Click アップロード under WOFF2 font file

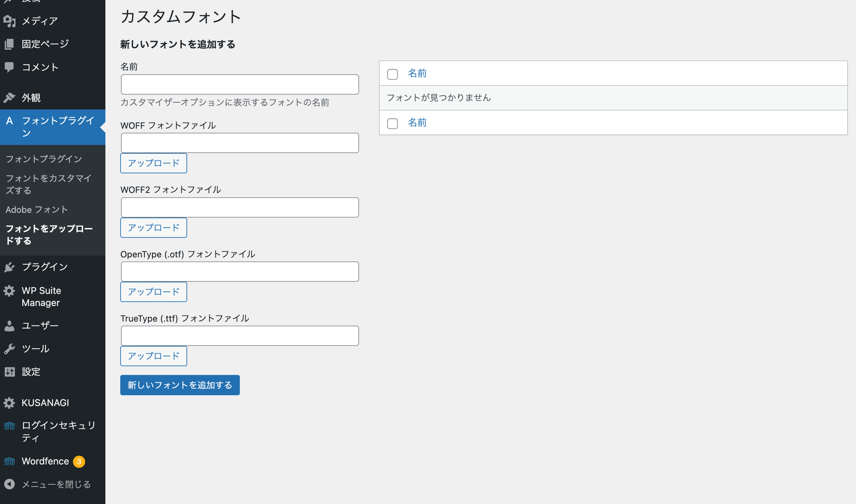[154, 228]
